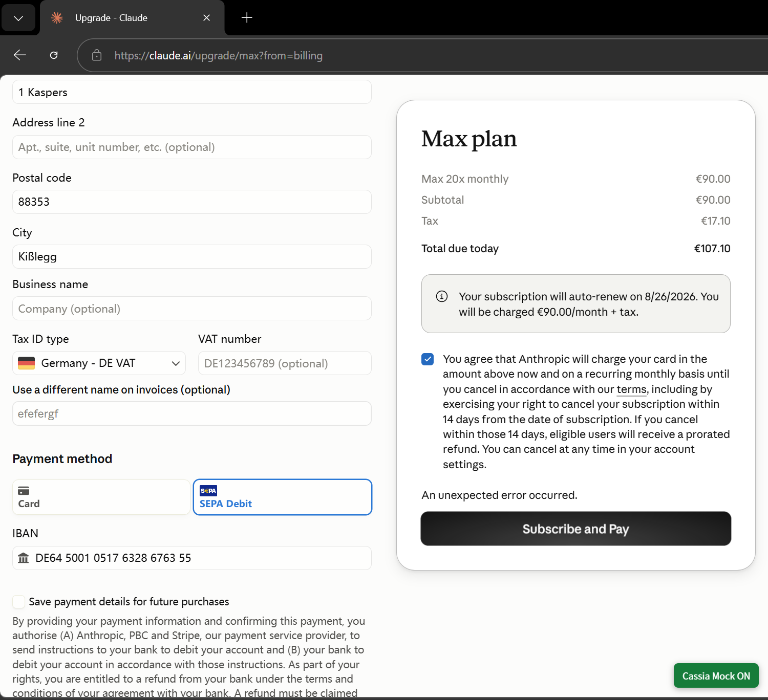The height and width of the screenshot is (700, 768).
Task: Click the invoice name field
Action: pyautogui.click(x=192, y=413)
